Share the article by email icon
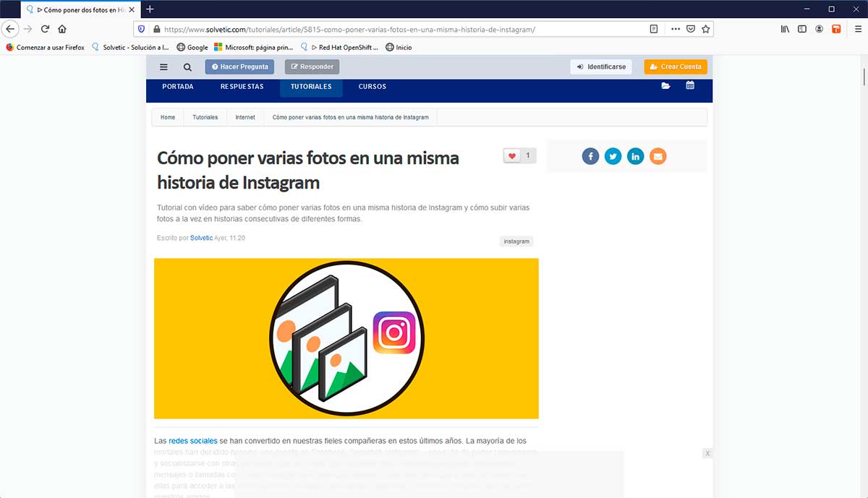The height and width of the screenshot is (498, 868). tap(658, 156)
